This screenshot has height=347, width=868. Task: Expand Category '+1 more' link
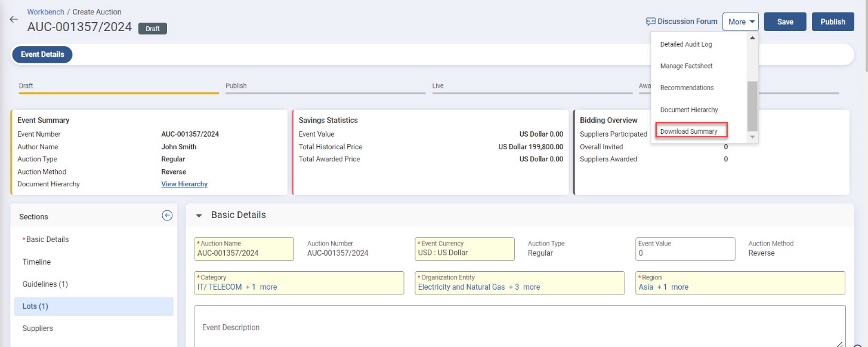(261, 287)
